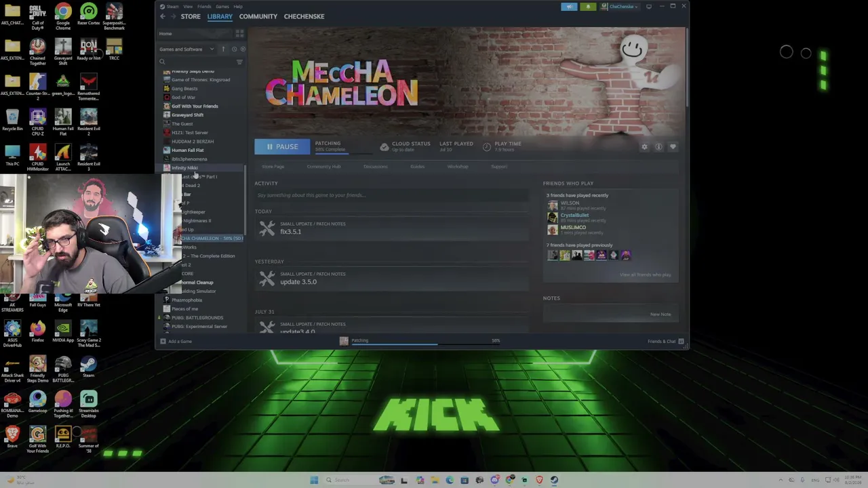This screenshot has height=488, width=868.
Task: Open the Friends menu
Action: (204, 7)
